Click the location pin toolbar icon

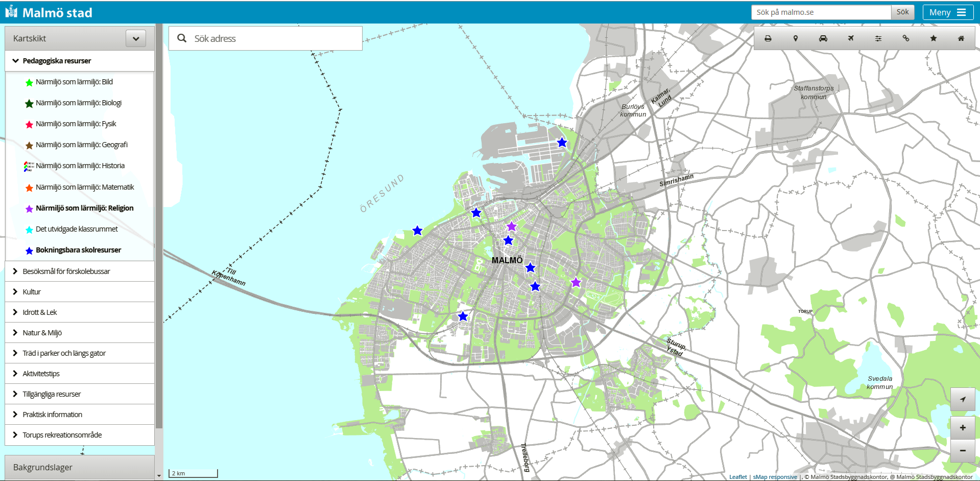pos(795,38)
